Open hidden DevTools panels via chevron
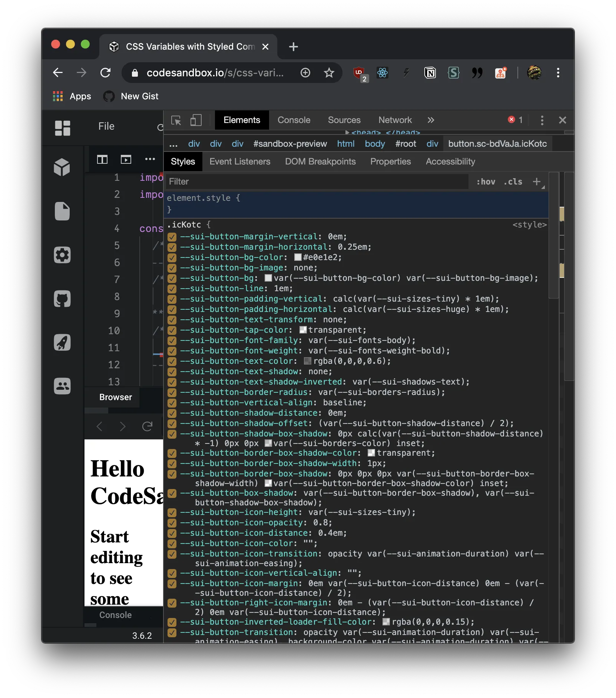The image size is (616, 698). point(431,120)
